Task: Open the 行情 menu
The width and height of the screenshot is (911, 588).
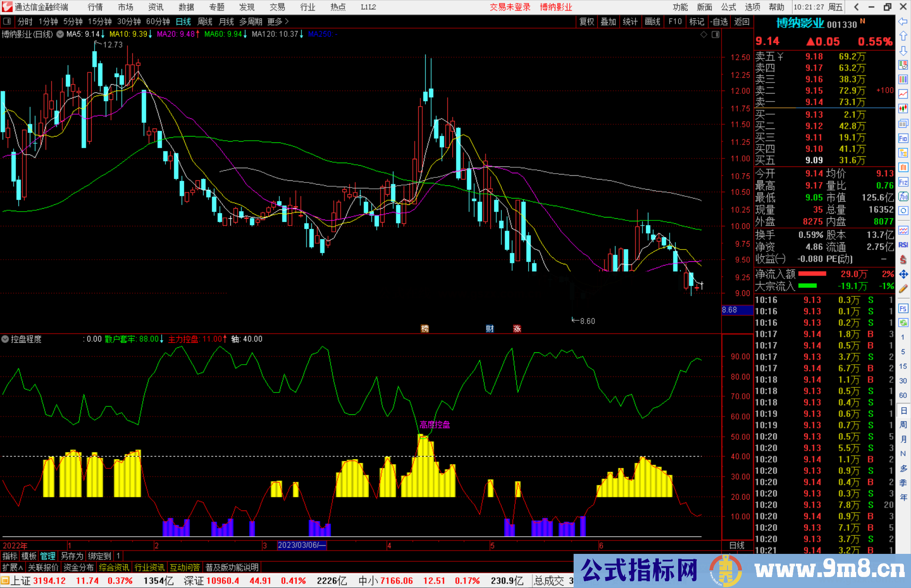Action: click(x=95, y=7)
